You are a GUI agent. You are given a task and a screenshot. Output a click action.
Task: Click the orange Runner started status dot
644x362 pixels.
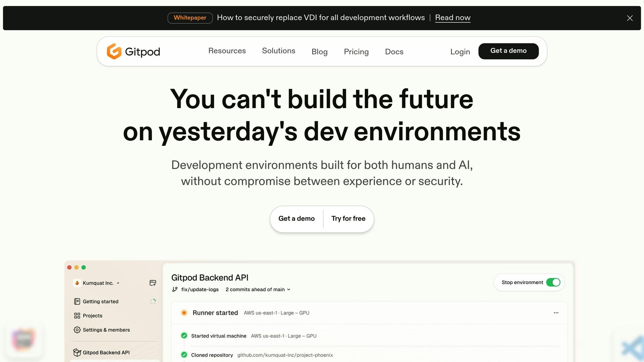184,313
